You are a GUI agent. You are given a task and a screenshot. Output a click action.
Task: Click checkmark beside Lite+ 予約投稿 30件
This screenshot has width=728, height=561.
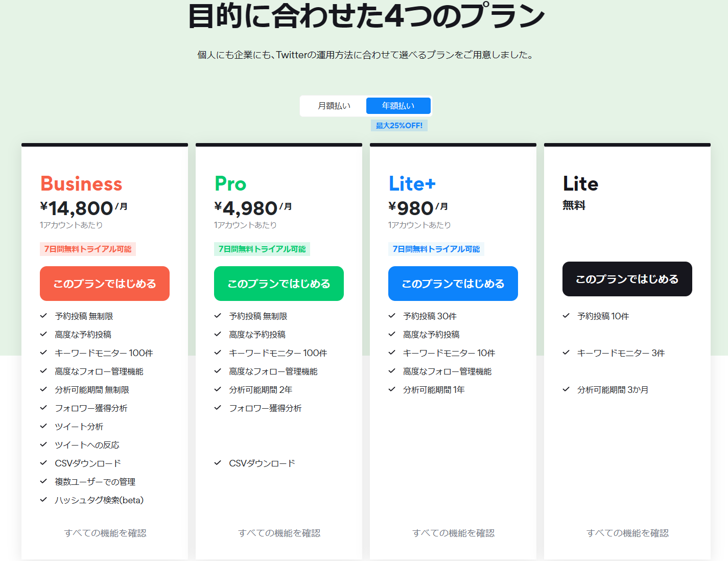(x=392, y=316)
